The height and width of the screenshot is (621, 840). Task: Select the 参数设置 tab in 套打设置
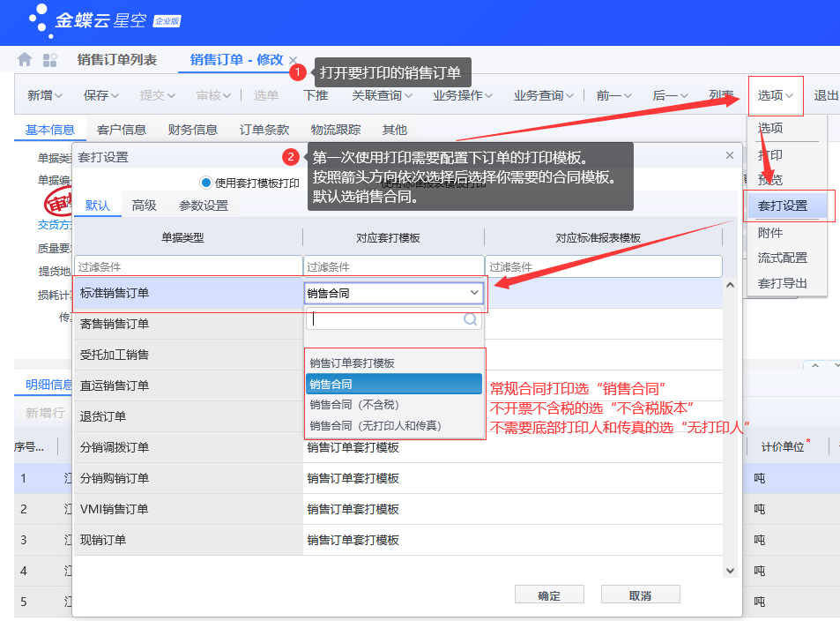coord(204,206)
